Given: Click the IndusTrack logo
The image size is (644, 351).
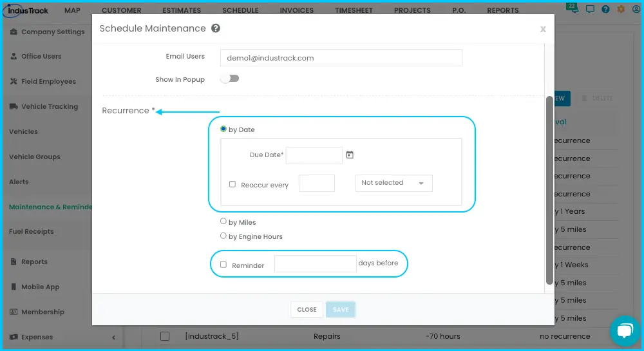Looking at the screenshot, I should click(26, 10).
